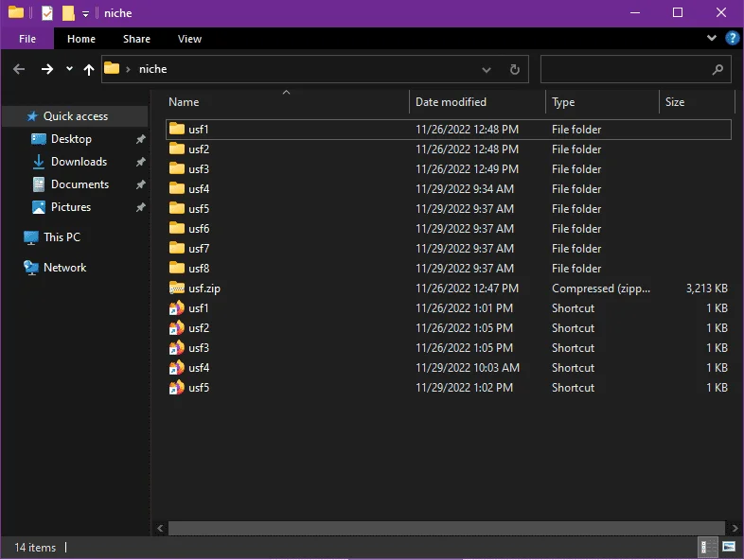Viewport: 744px width, 560px height.
Task: Expand the ribbon with the chevron
Action: tap(711, 38)
